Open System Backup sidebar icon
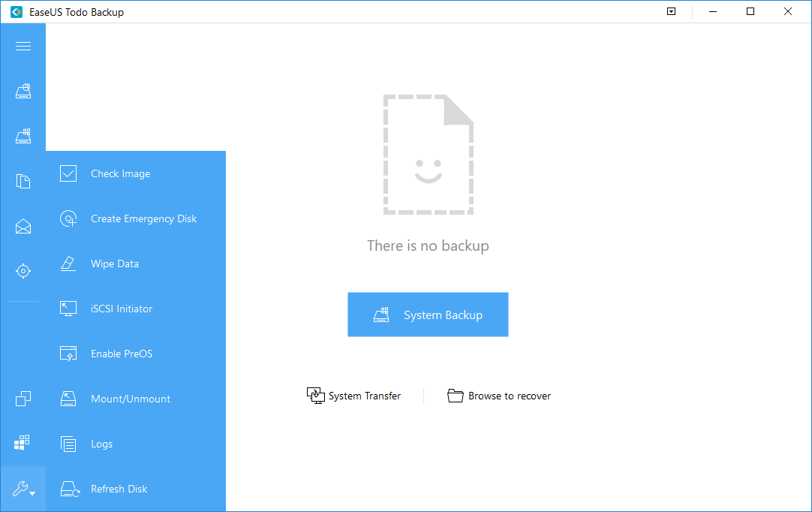The height and width of the screenshot is (512, 812). coord(23,137)
